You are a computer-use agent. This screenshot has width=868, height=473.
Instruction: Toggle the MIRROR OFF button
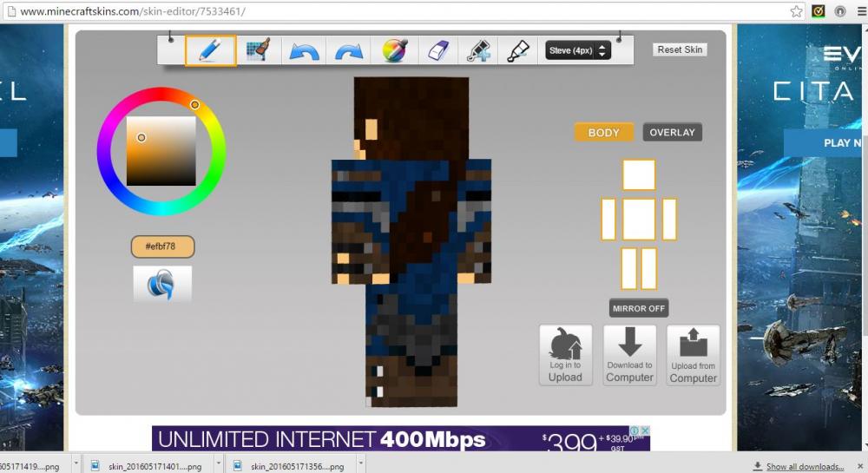click(x=639, y=308)
